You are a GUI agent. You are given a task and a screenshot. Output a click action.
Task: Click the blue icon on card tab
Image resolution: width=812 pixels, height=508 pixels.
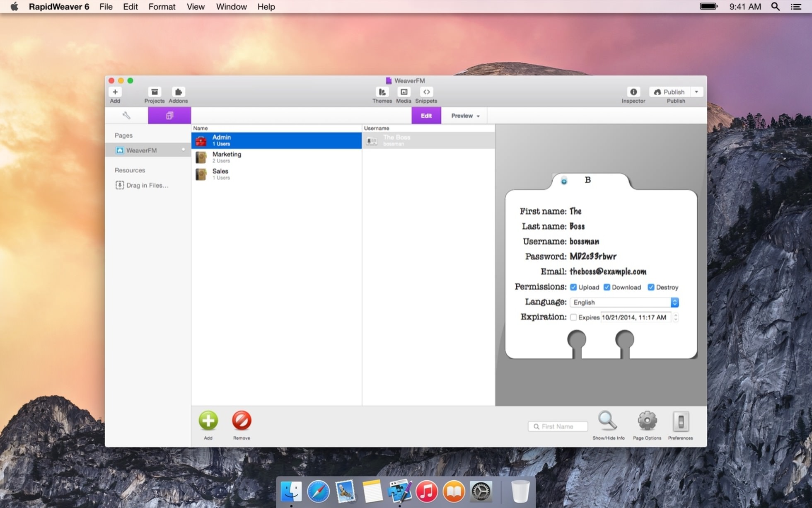(x=564, y=181)
